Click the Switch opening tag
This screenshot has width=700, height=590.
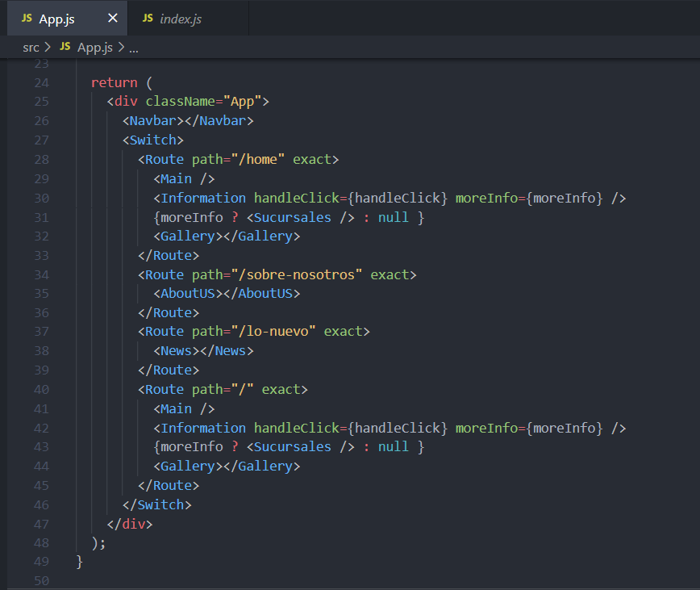[x=153, y=140]
